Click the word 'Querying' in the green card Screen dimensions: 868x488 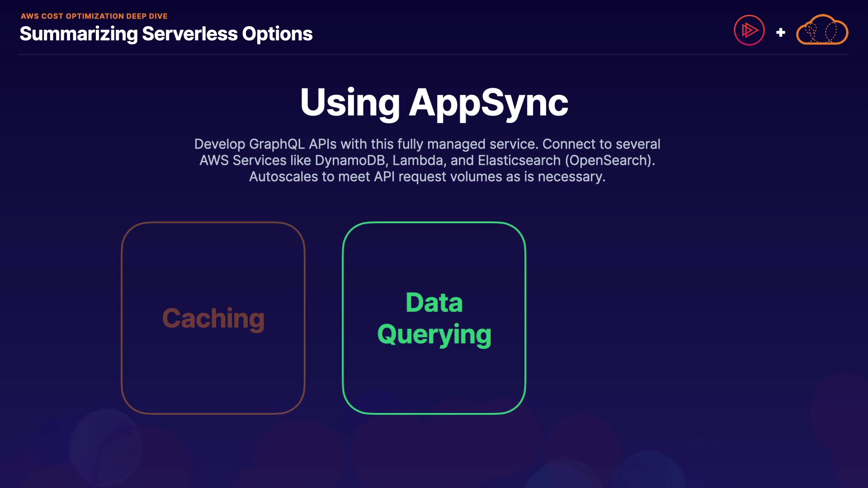pyautogui.click(x=434, y=335)
